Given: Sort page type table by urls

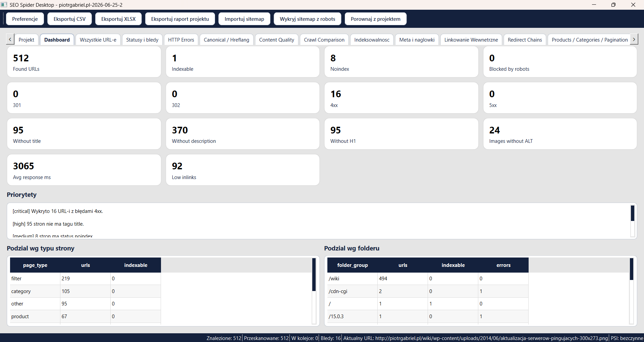Looking at the screenshot, I should tap(86, 265).
